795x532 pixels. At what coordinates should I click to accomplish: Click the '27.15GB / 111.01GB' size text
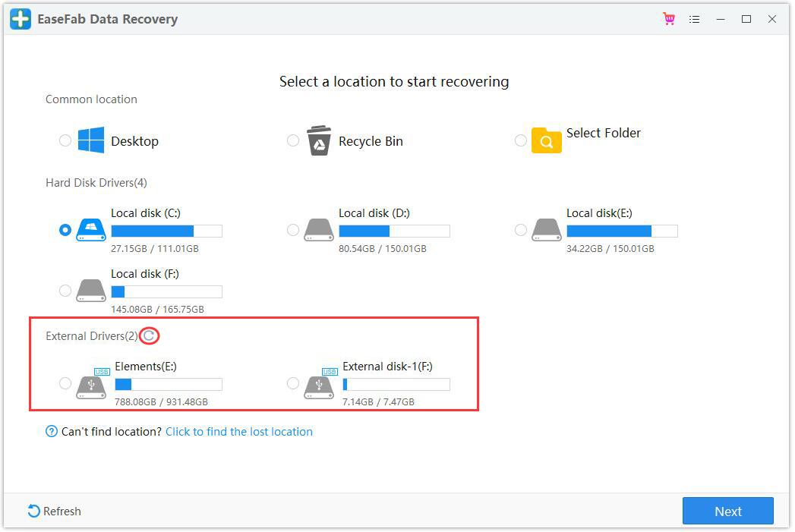[155, 249]
